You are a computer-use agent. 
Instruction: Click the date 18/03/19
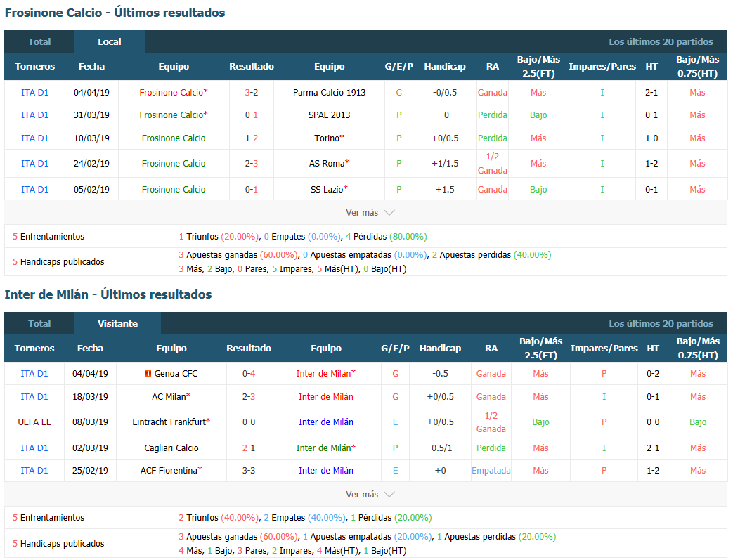(x=90, y=397)
